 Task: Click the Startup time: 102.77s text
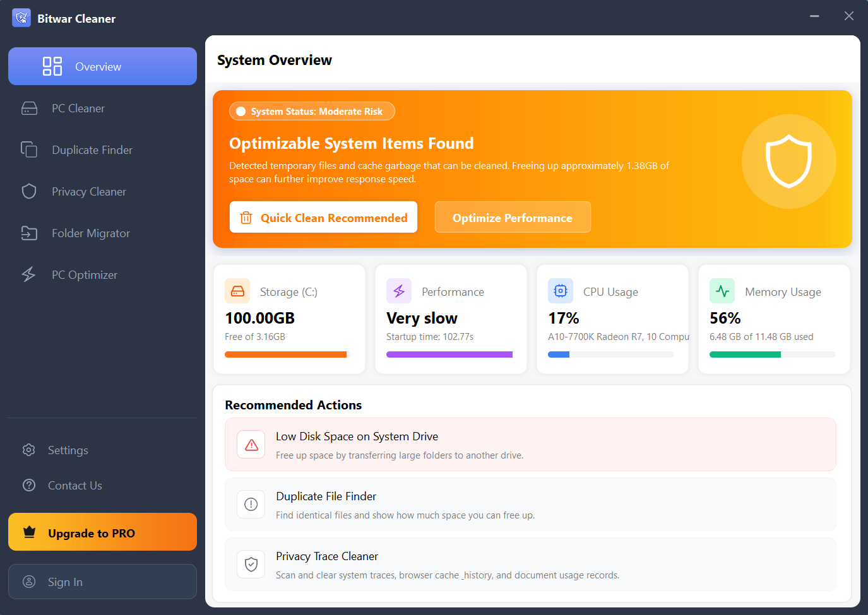[430, 337]
